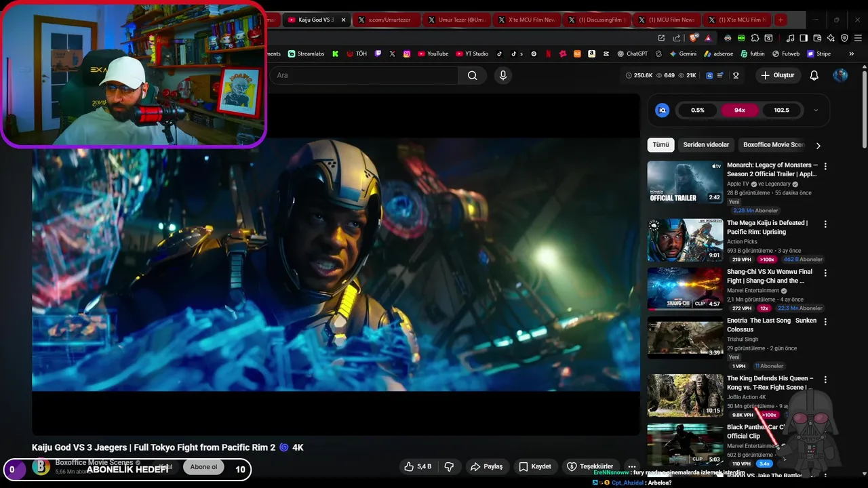Open the adsense bookmark
Screen dimensions: 868x488
[x=719, y=54]
